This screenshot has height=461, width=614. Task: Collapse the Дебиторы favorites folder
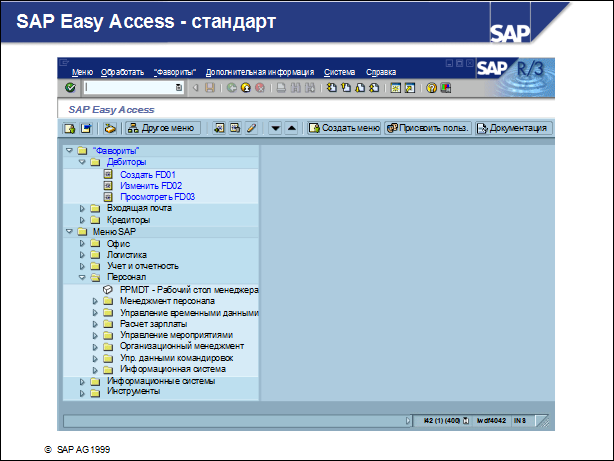click(82, 162)
